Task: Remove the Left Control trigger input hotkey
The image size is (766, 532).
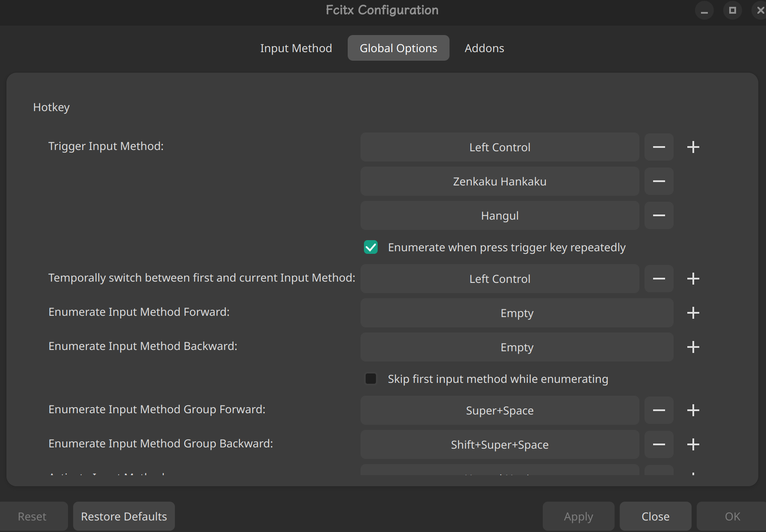Action: coord(659,147)
